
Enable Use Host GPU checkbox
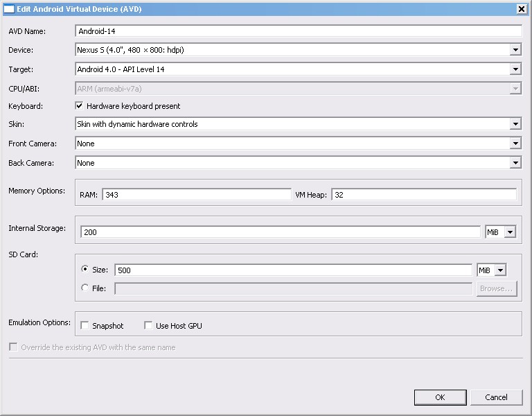click(x=148, y=325)
